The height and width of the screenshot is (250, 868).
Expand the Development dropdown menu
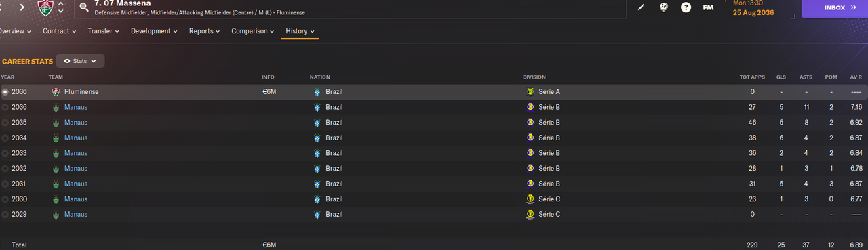(x=155, y=31)
